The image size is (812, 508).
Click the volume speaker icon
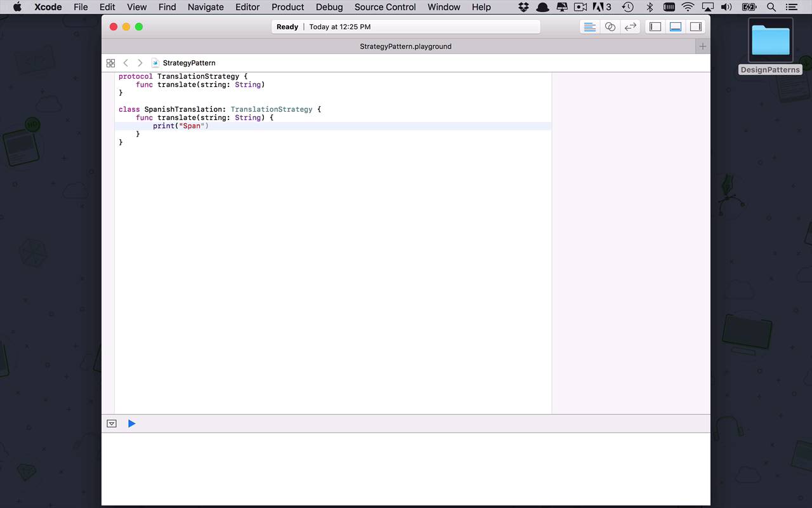click(726, 7)
